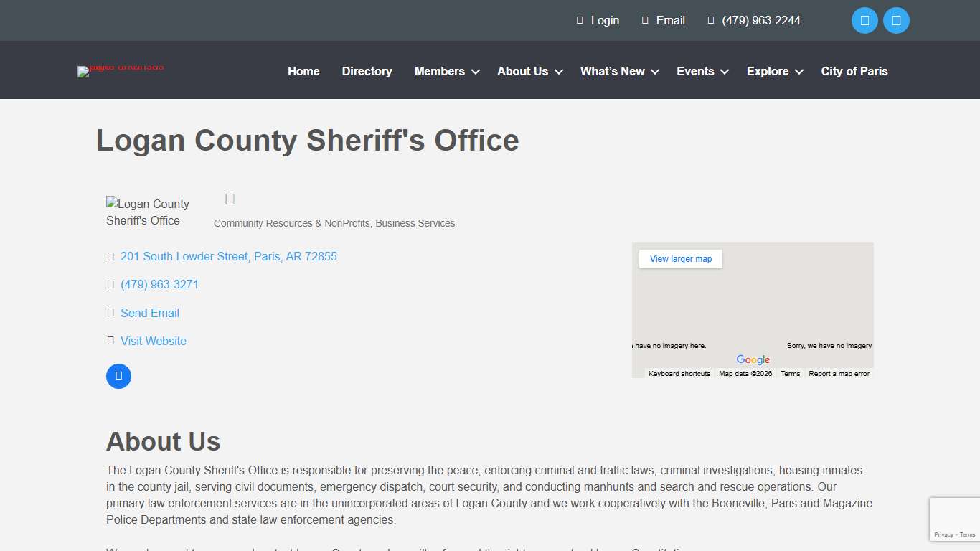980x551 pixels.
Task: Select Home in the navigation menu
Action: pyautogui.click(x=303, y=71)
